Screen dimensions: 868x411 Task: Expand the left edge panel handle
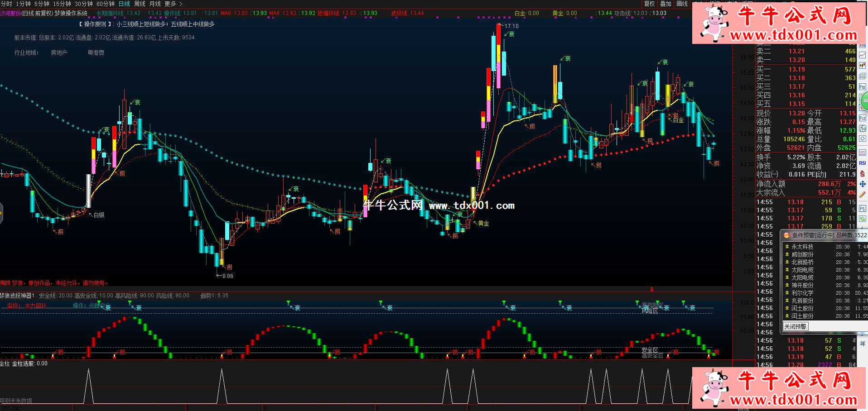(x=1, y=213)
